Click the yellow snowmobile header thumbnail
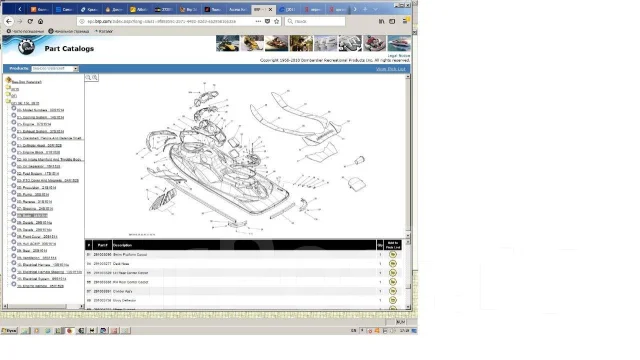 252,43
